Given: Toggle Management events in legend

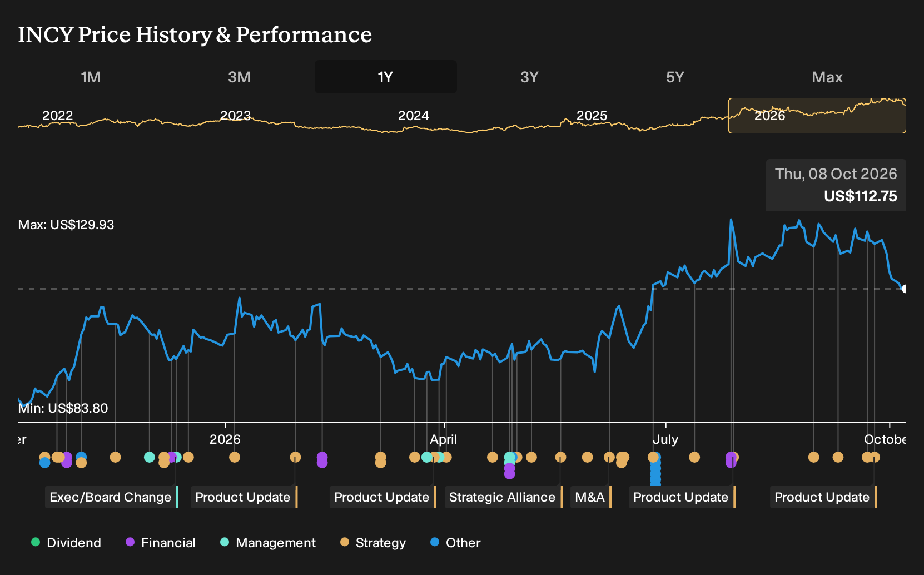Looking at the screenshot, I should 268,543.
